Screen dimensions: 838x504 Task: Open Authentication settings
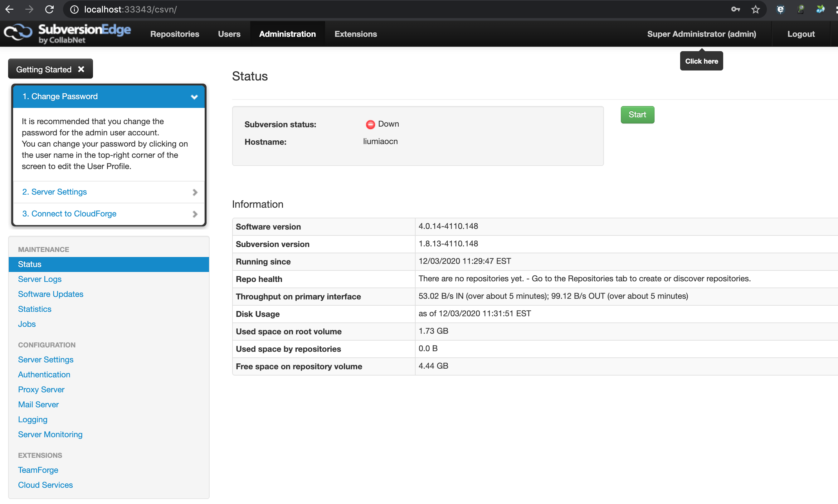[x=44, y=375]
